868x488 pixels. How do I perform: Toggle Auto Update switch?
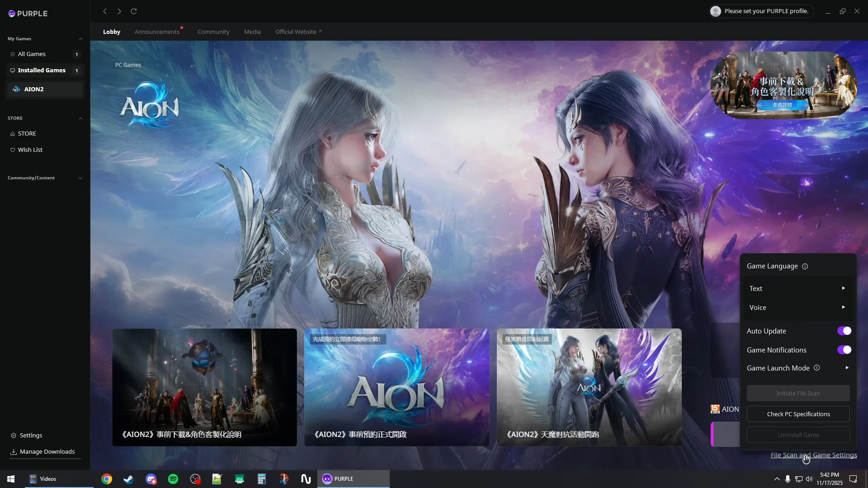(x=844, y=331)
